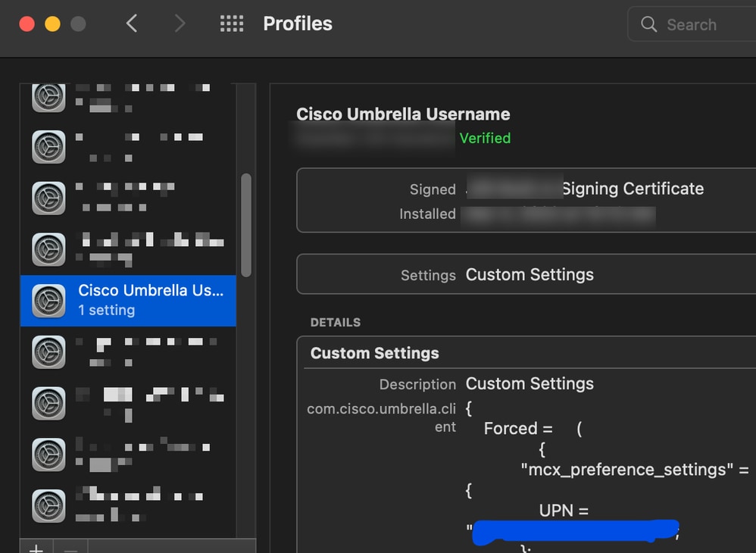The width and height of the screenshot is (756, 553).
Task: Minimize the Profiles window with yellow button
Action: tap(52, 24)
